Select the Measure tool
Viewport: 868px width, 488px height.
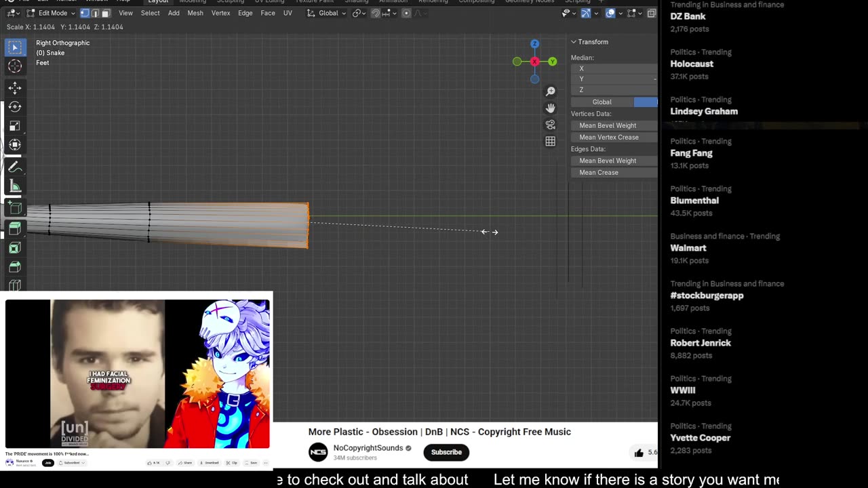coord(15,186)
